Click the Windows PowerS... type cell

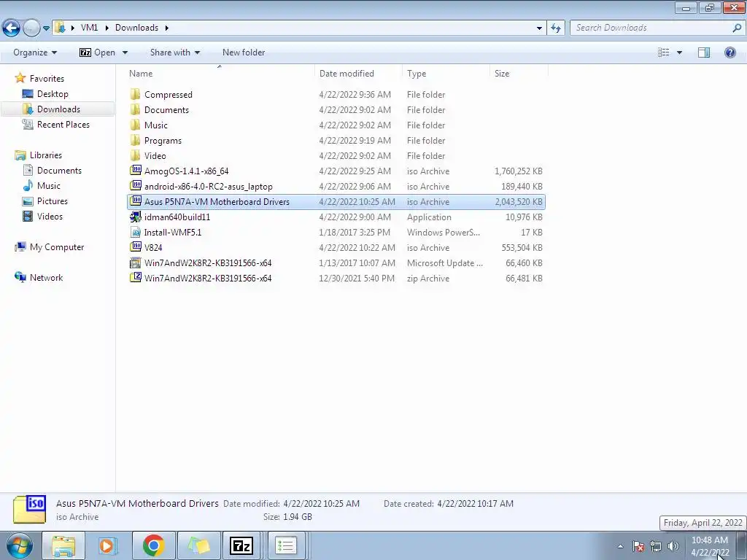pyautogui.click(x=443, y=233)
